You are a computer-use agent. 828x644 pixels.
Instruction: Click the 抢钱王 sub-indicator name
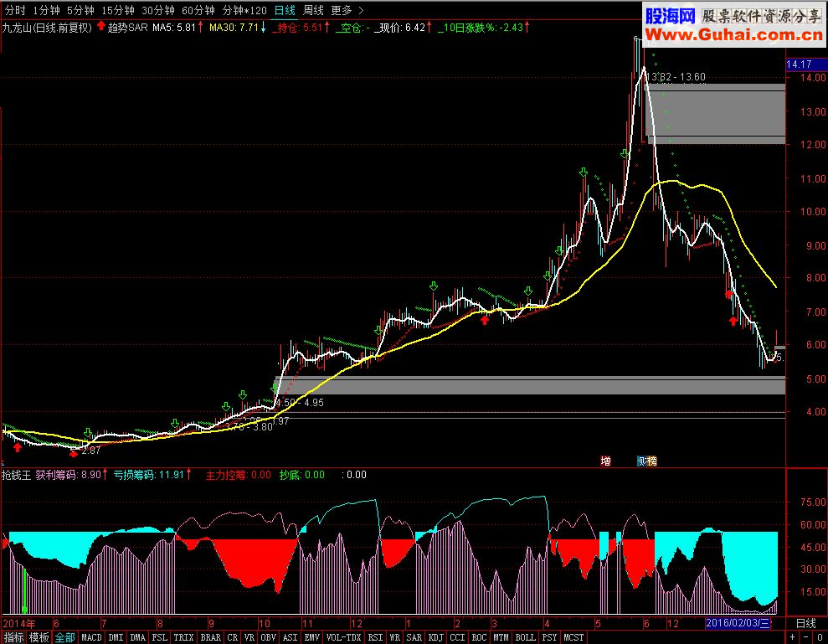click(x=17, y=475)
